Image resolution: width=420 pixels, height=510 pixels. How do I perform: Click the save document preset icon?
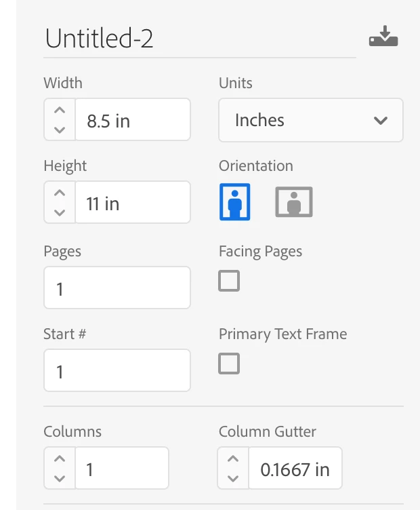coord(383,37)
